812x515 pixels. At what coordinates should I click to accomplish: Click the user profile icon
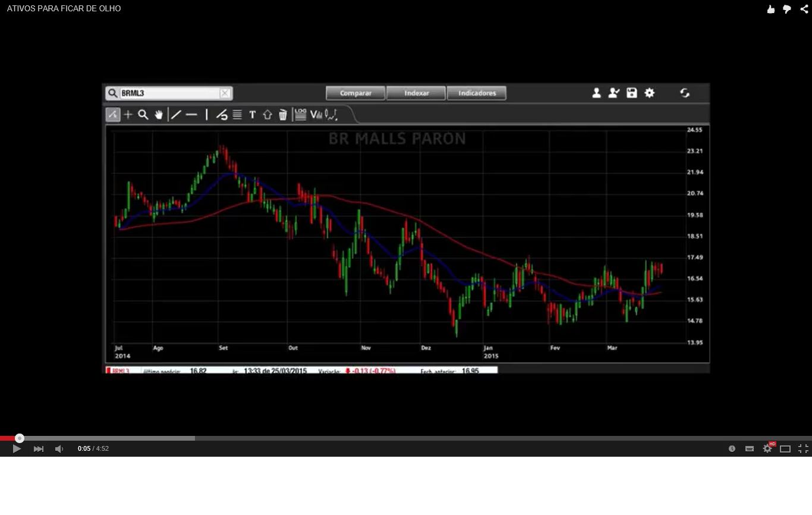click(596, 93)
